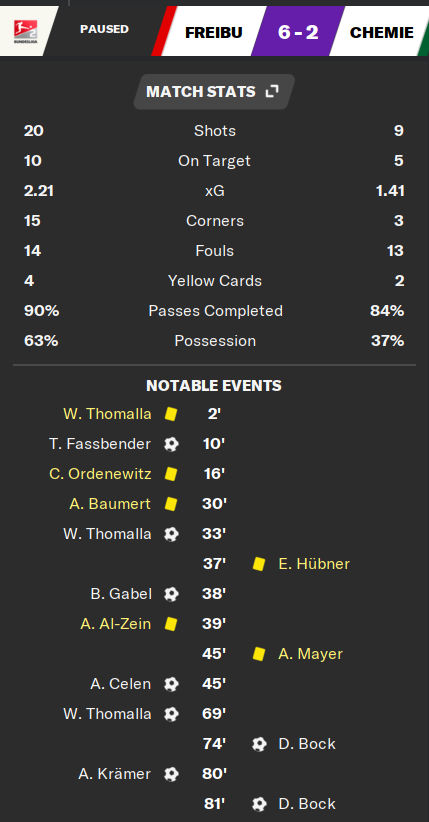This screenshot has height=822, width=429.
Task: Click the PAUSED match status label
Action: (104, 29)
